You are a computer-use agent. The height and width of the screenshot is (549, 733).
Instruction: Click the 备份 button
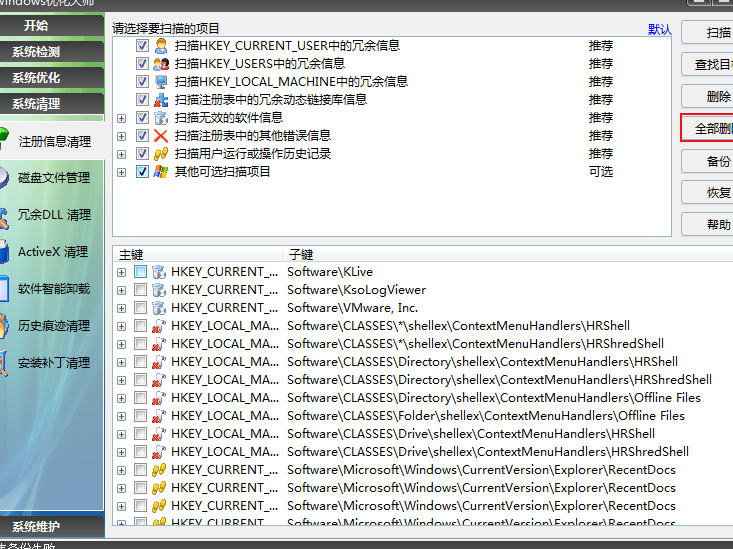click(707, 161)
